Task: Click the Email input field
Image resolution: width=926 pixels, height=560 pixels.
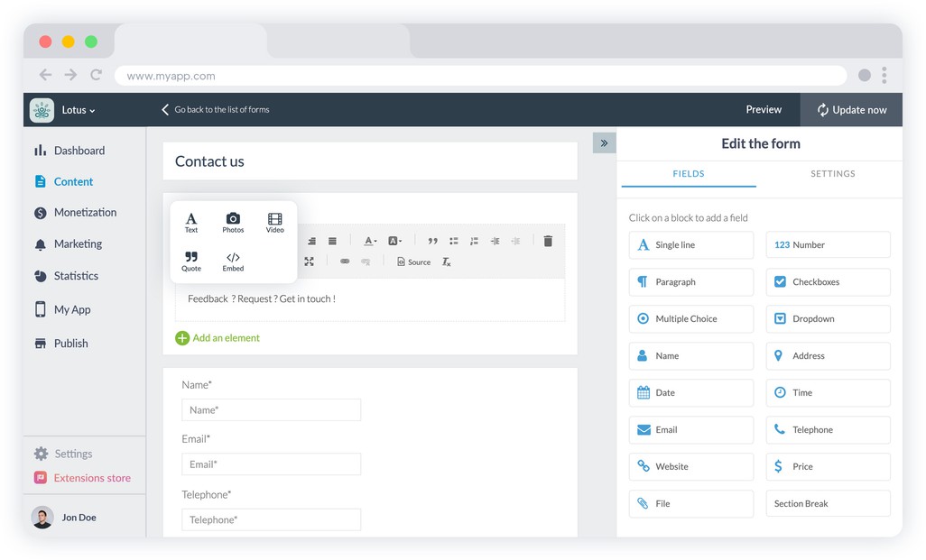Action: (271, 464)
